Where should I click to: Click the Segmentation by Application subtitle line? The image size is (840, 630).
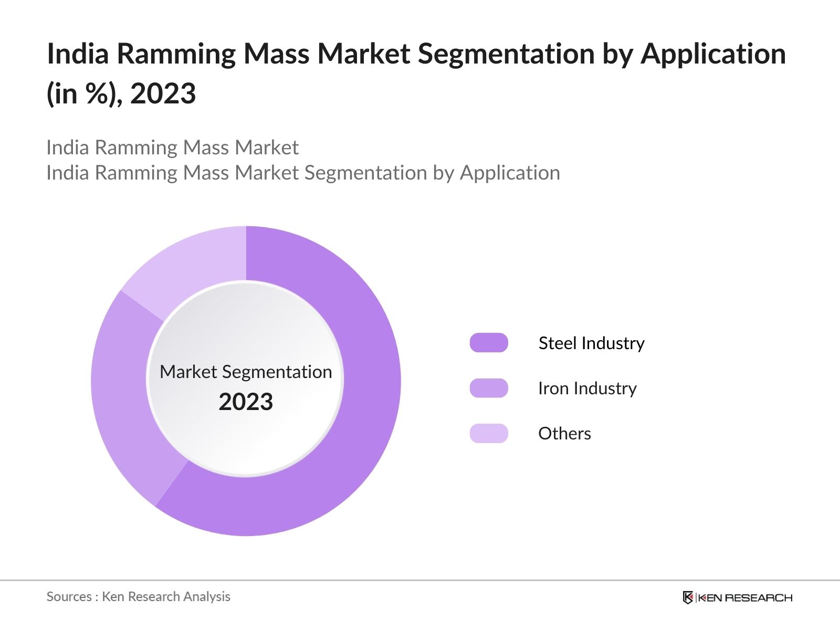tap(303, 172)
